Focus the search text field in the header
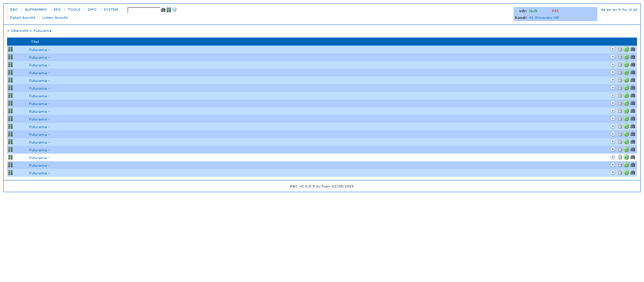 pos(144,10)
